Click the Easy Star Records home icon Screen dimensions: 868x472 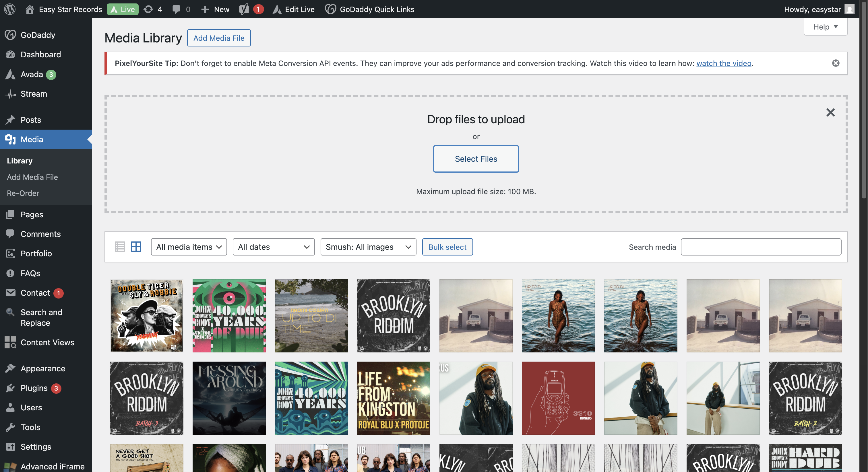(x=30, y=9)
